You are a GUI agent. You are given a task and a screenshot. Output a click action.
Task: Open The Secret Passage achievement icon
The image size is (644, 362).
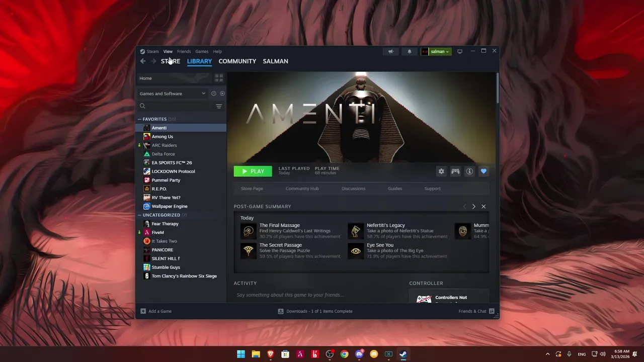(x=249, y=250)
